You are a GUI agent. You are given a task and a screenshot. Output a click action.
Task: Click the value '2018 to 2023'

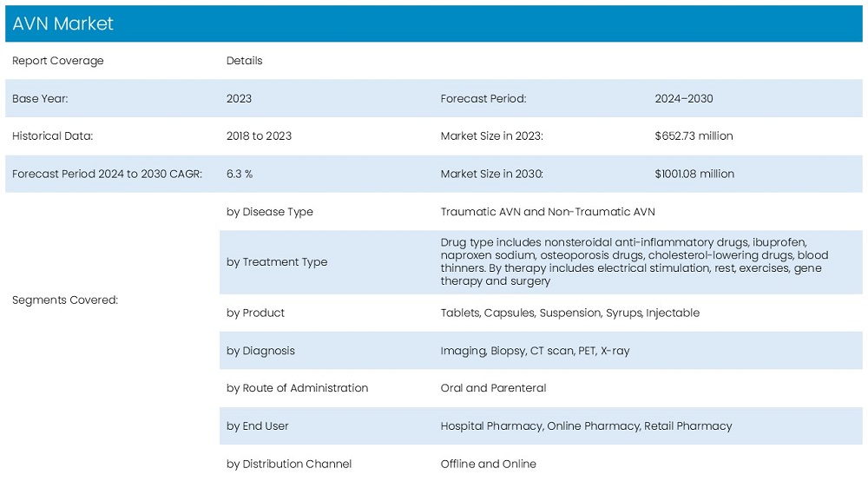(x=259, y=135)
